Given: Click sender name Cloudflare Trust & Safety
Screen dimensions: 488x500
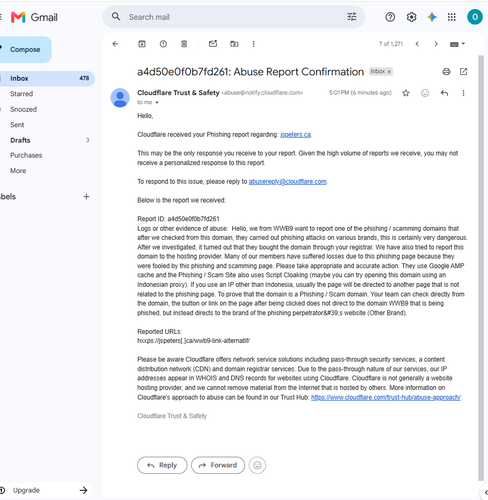Looking at the screenshot, I should 178,93.
